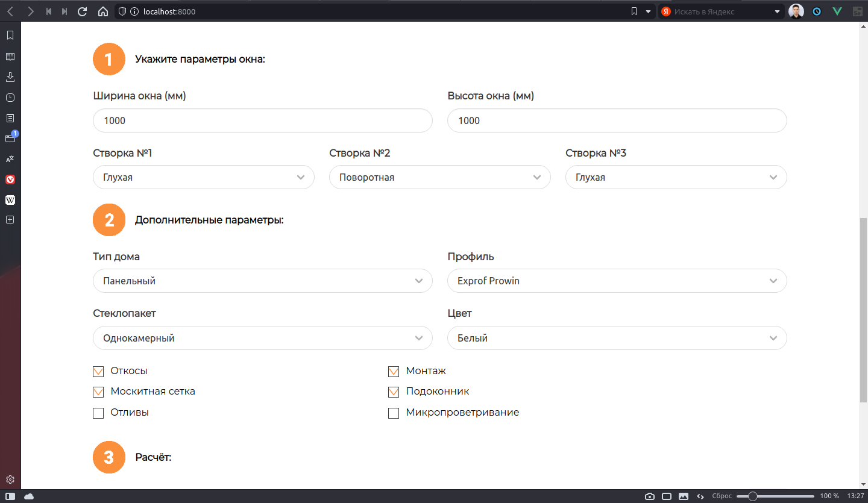The image size is (868, 503).
Task: Reload the current page
Action: [x=83, y=11]
